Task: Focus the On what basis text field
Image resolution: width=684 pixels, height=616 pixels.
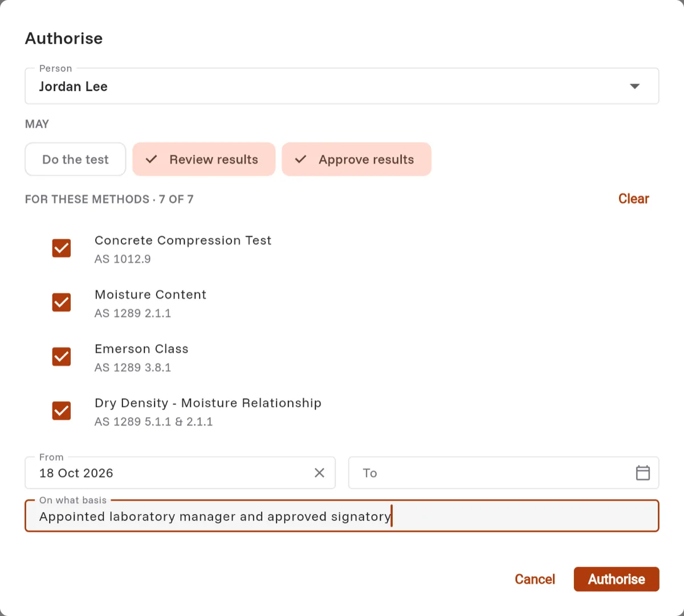Action: pos(342,516)
